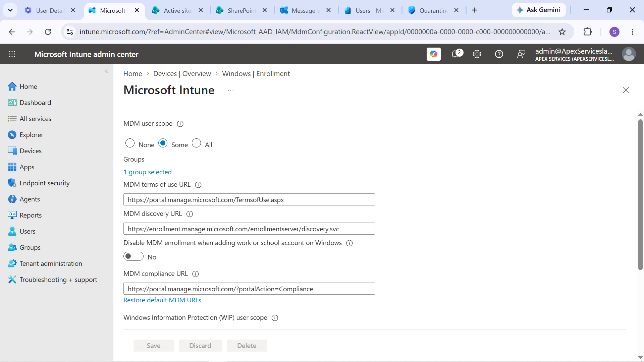Open the settings gear in the header
This screenshot has height=362, width=644.
477,54
